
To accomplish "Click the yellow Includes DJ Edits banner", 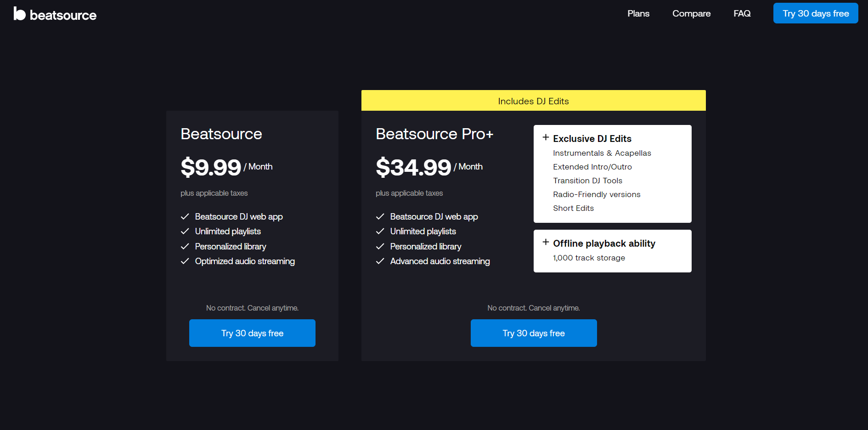I will pyautogui.click(x=533, y=101).
